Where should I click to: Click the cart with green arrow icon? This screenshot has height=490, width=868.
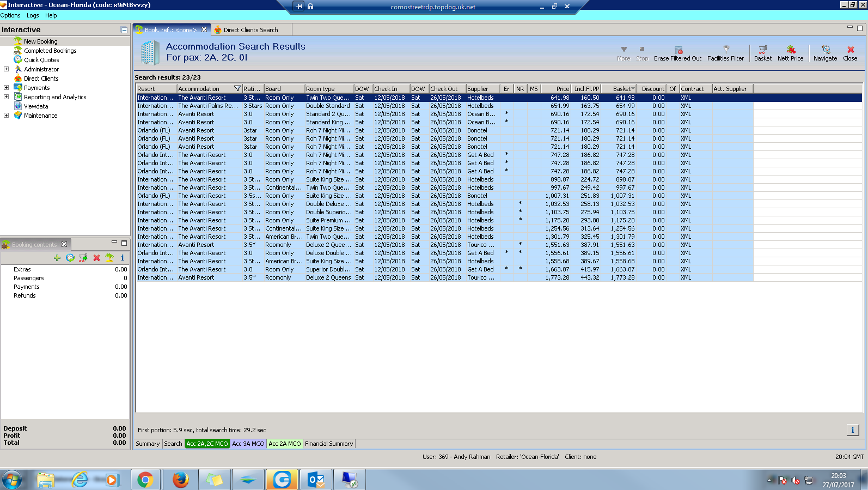(83, 258)
